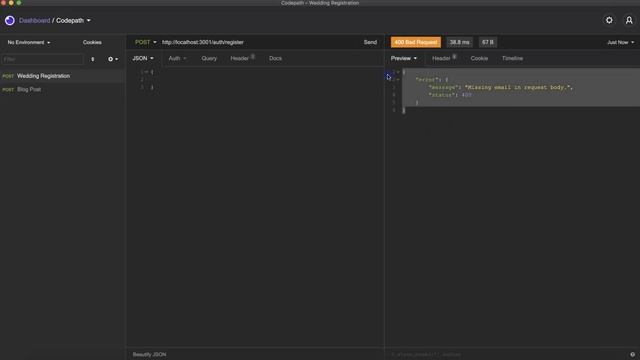Click the 67 B response size tag
This screenshot has width=640, height=360.
point(487,42)
